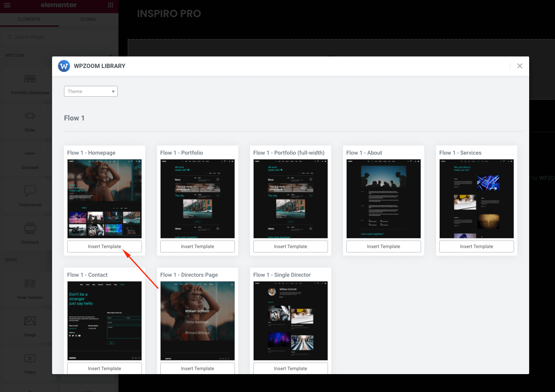Preview the Flow 1 - Homepage thumbnail
The image size is (555, 392).
point(105,199)
